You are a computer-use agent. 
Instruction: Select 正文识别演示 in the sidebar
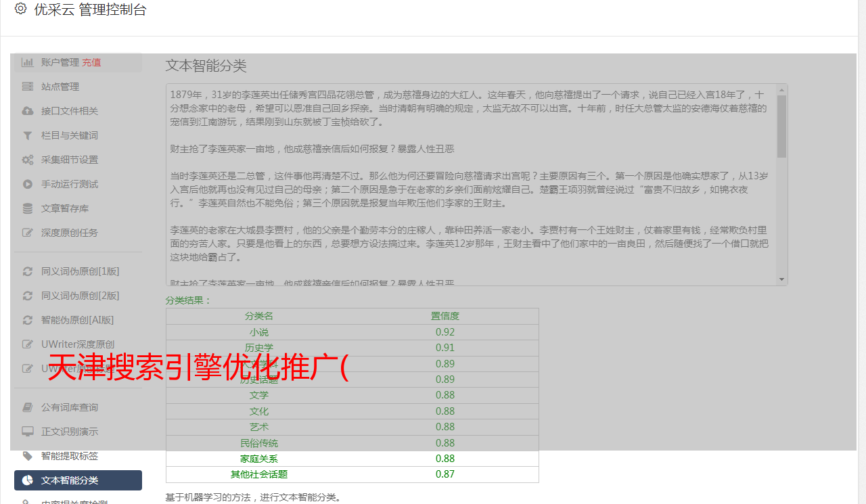[x=69, y=432]
